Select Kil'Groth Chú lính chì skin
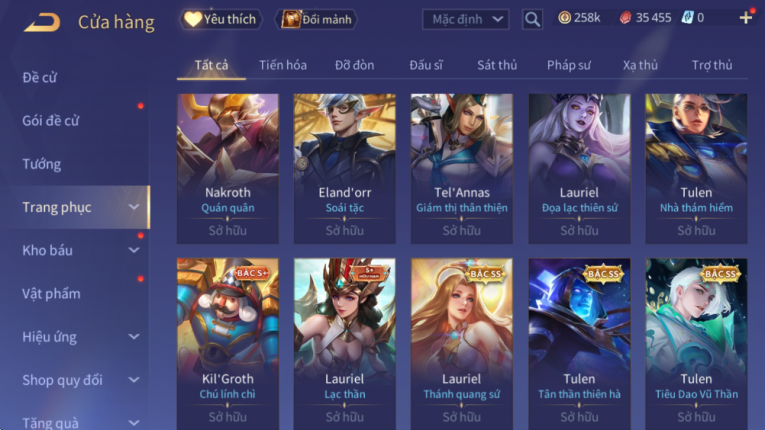 click(228, 344)
